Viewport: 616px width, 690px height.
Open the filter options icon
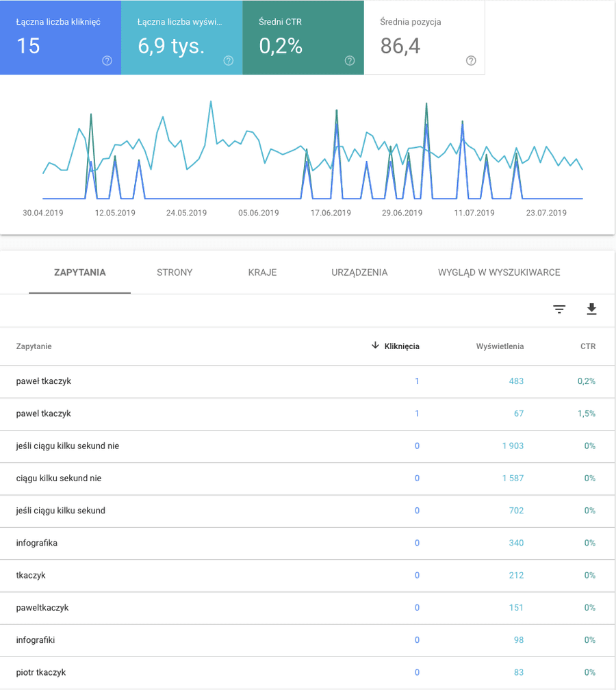pos(559,309)
